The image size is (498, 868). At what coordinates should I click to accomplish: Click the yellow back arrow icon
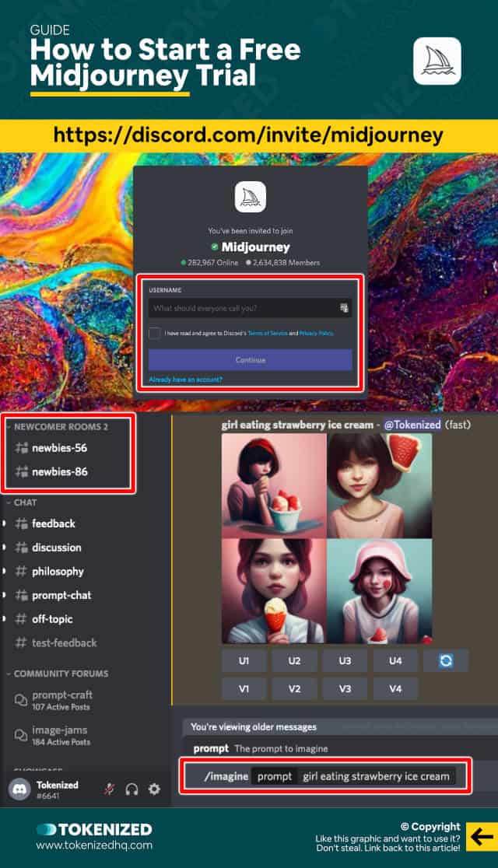482,836
